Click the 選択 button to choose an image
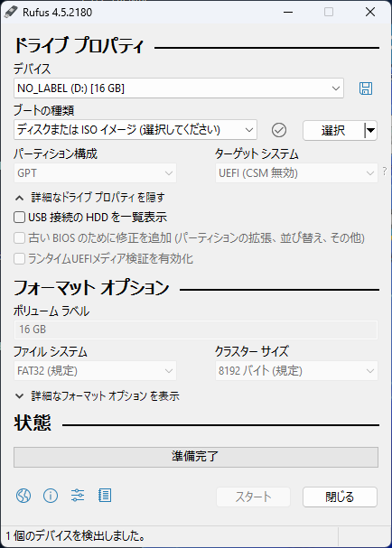392x548 pixels. pos(333,130)
